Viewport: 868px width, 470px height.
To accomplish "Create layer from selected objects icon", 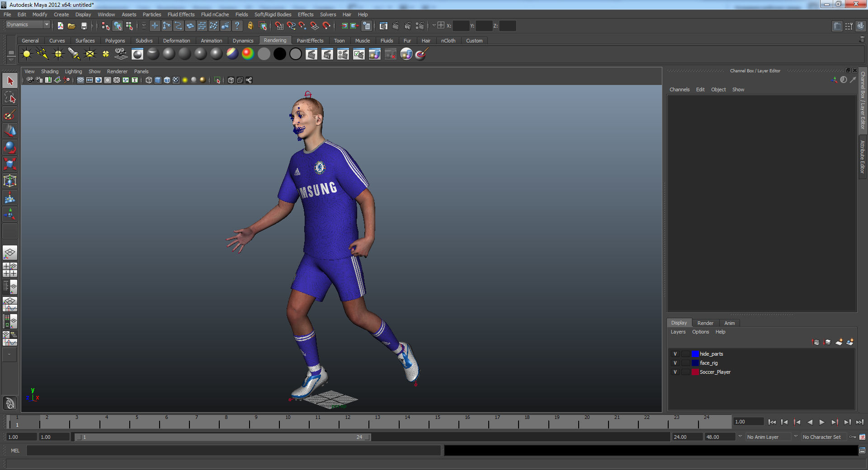I will click(x=850, y=342).
